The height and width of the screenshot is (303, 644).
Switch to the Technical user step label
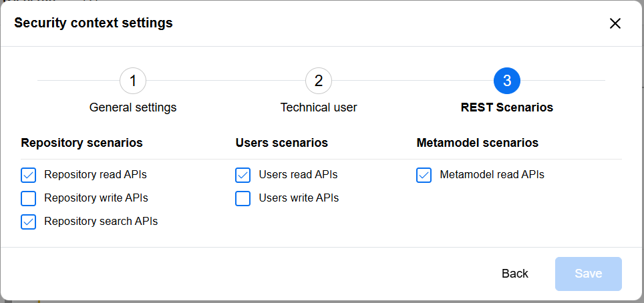tap(319, 107)
